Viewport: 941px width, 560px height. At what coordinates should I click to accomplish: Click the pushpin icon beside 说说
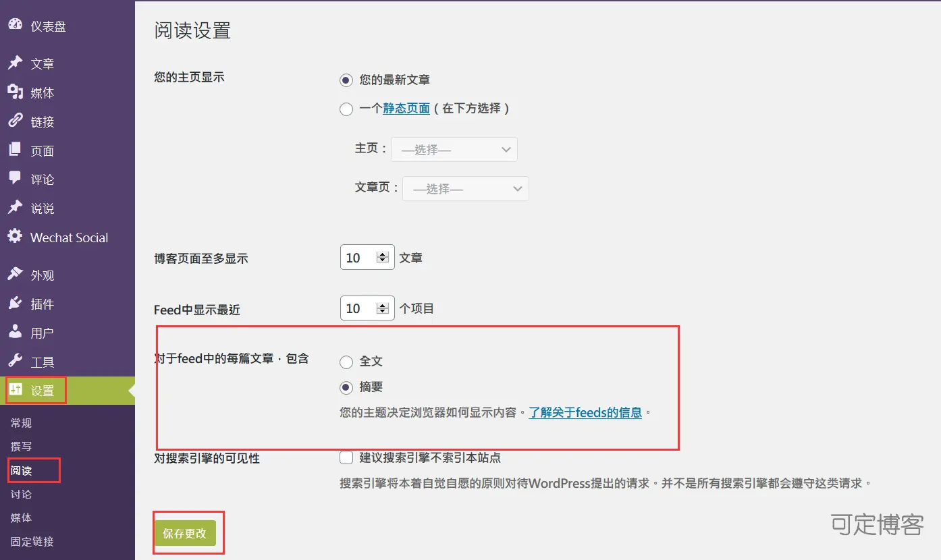pyautogui.click(x=15, y=208)
